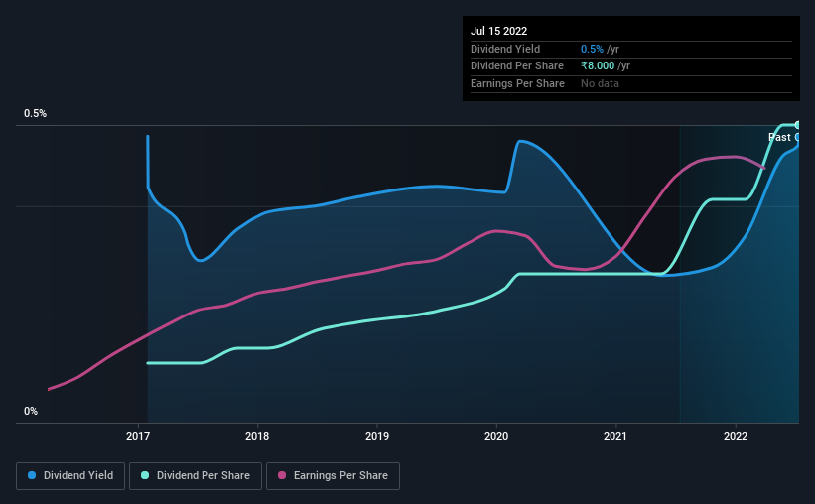Click the No data earnings value
The width and height of the screenshot is (815, 504).
click(600, 83)
